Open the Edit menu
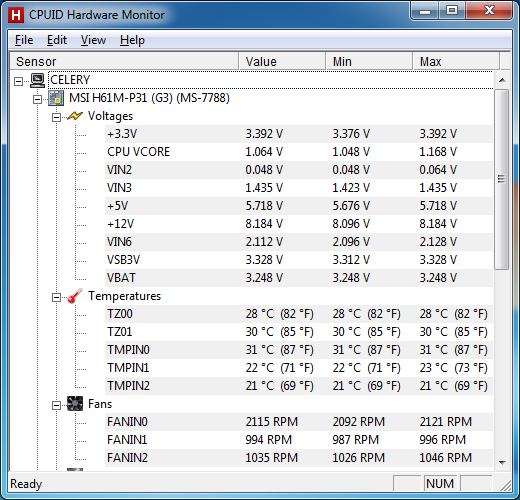The width and height of the screenshot is (520, 500). click(57, 40)
